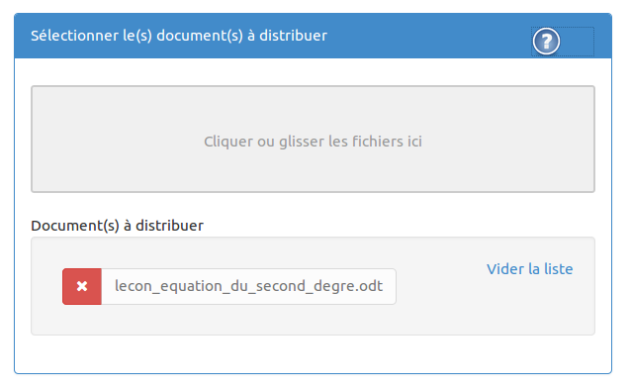Click the circled question mark in the header
This screenshot has width=630, height=388.
(x=546, y=41)
